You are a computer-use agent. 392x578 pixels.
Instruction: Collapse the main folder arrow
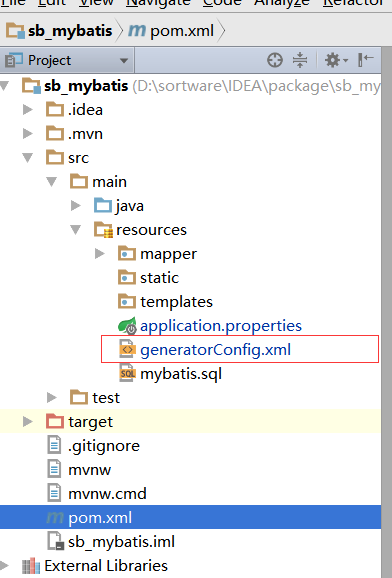click(52, 182)
